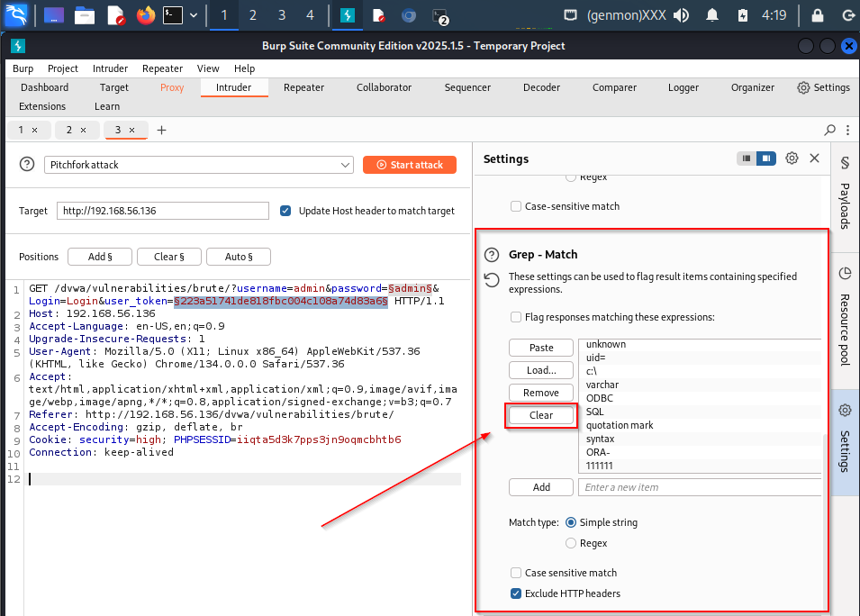Enable Flag responses matching these expressions
The width and height of the screenshot is (860, 616).
pos(516,317)
